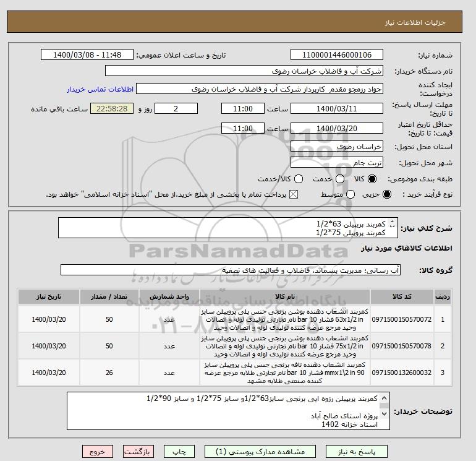Select the خدمت radio button
Viewport: 476px width, 461px height.
pyautogui.click(x=340, y=179)
